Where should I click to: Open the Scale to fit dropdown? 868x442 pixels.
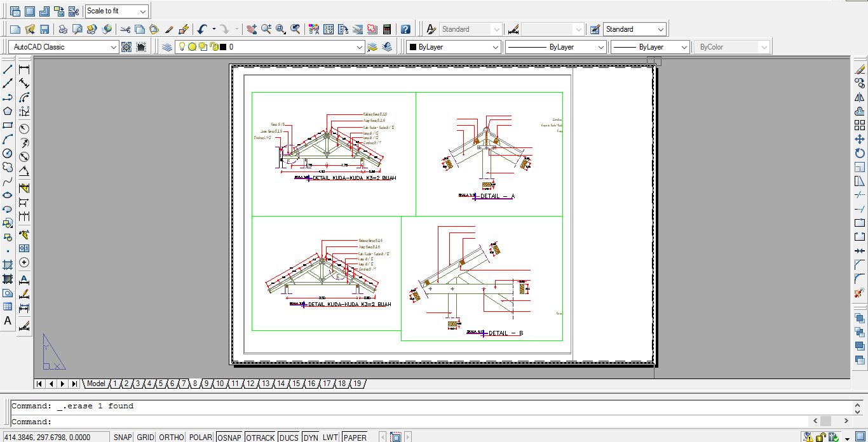(142, 11)
